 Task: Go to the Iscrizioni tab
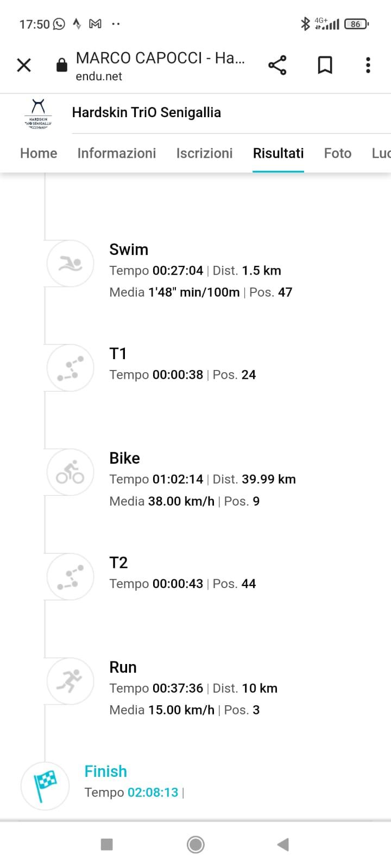[x=204, y=153]
